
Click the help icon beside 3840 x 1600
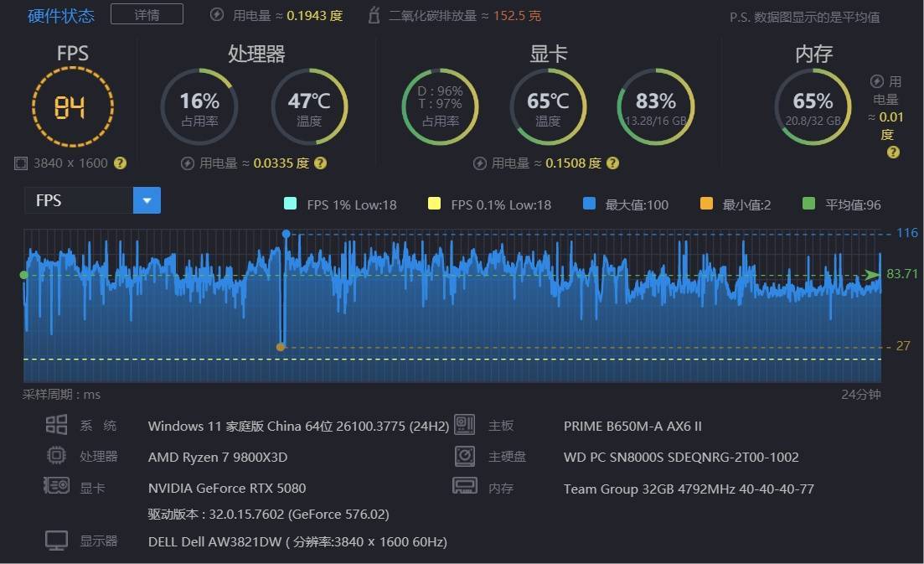pyautogui.click(x=121, y=163)
